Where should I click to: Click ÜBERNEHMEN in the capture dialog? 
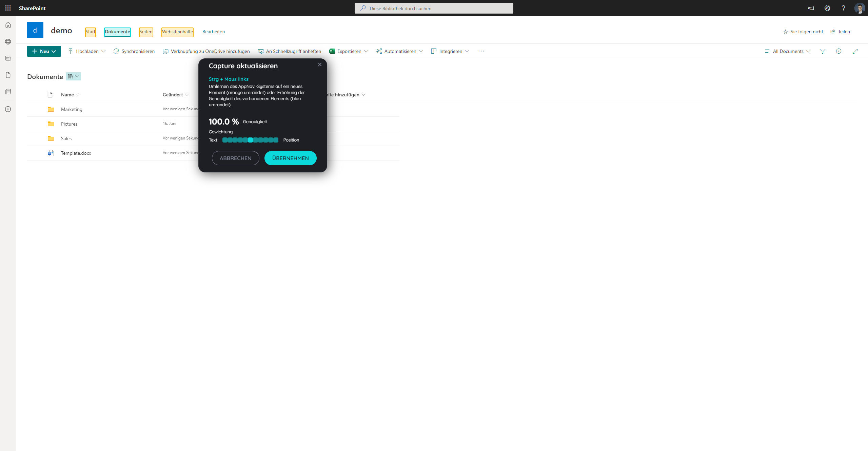coord(291,158)
